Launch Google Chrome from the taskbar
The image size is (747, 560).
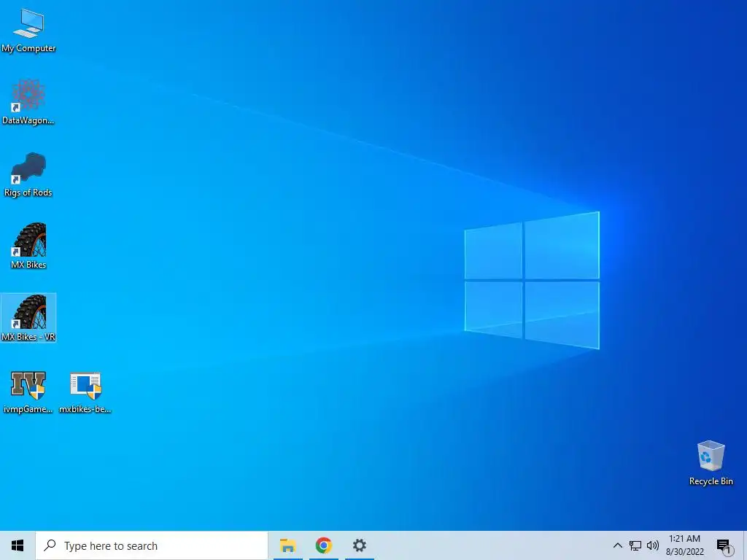coord(323,545)
